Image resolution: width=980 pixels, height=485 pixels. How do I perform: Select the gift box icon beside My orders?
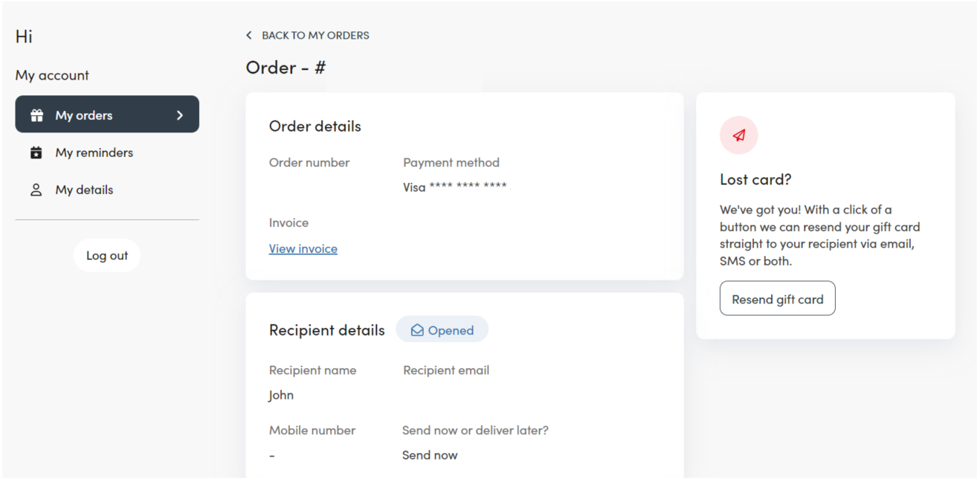coord(36,115)
